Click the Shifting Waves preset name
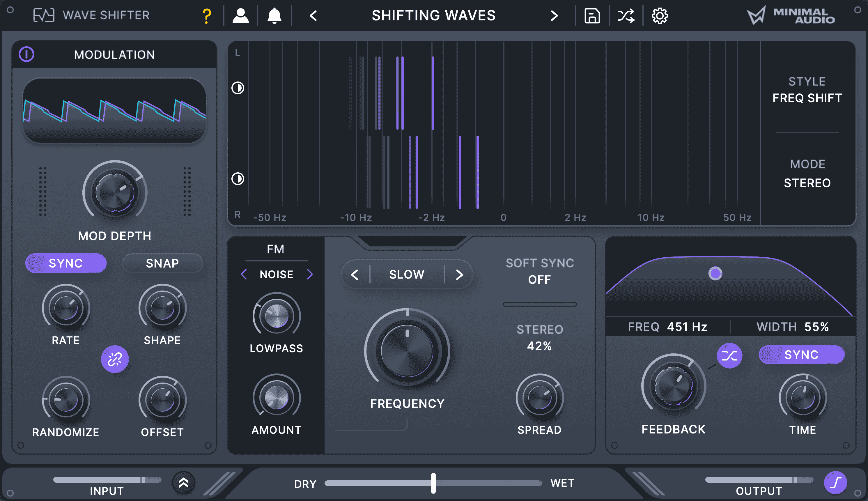 click(433, 16)
